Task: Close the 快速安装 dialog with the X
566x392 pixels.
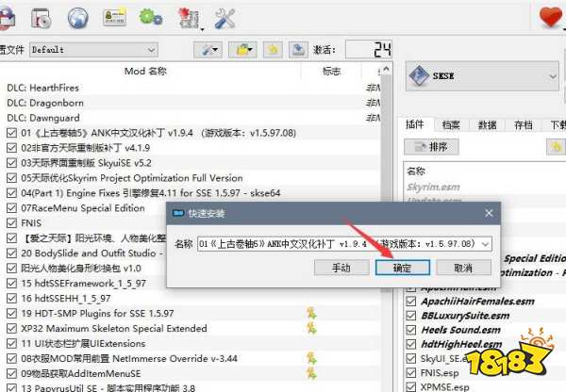Action: point(489,213)
